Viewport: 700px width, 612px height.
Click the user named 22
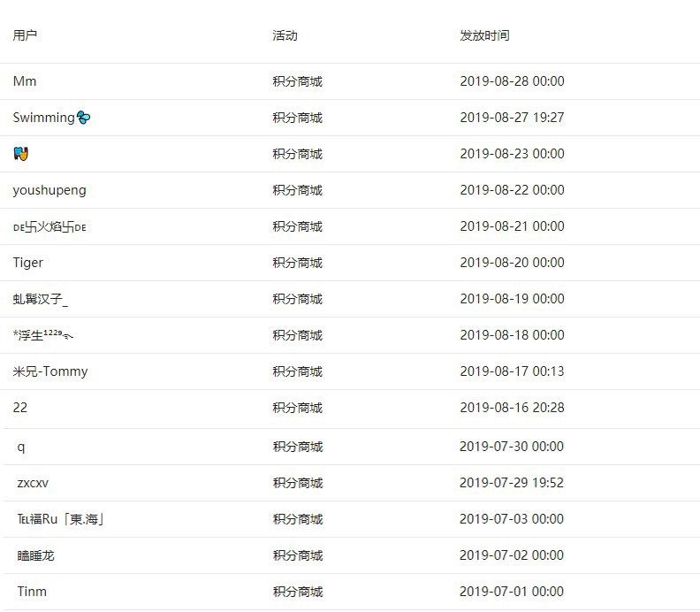pyautogui.click(x=20, y=408)
